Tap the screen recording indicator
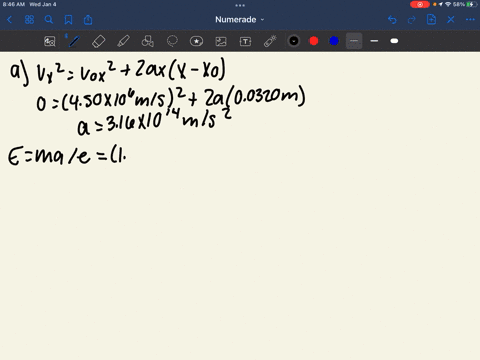Image resolution: width=480 pixels, height=360 pixels. click(420, 5)
